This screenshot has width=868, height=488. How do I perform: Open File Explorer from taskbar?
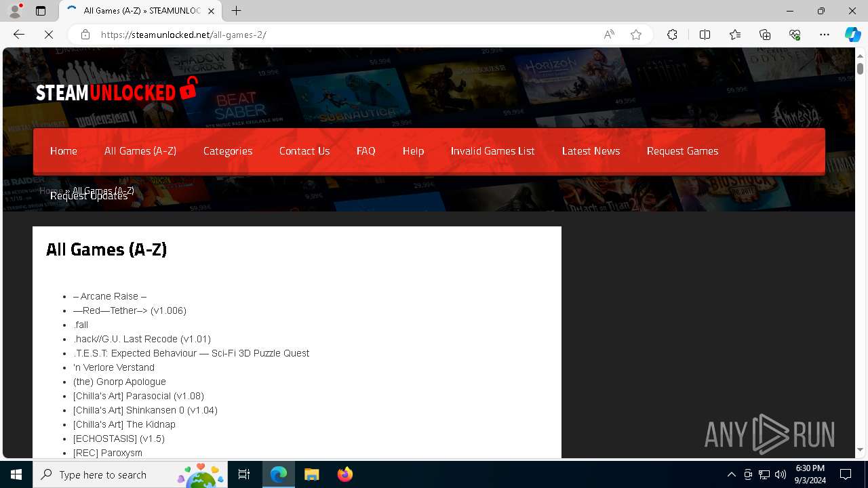[x=312, y=474]
